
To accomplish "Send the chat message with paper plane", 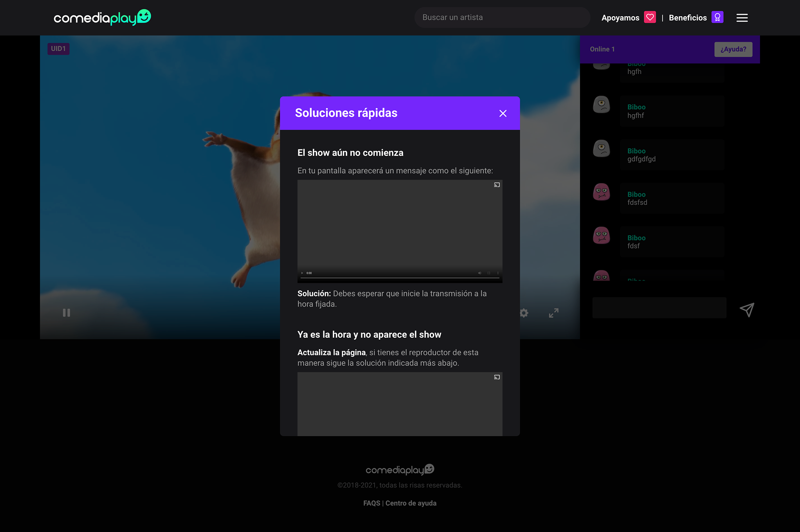I will [747, 309].
